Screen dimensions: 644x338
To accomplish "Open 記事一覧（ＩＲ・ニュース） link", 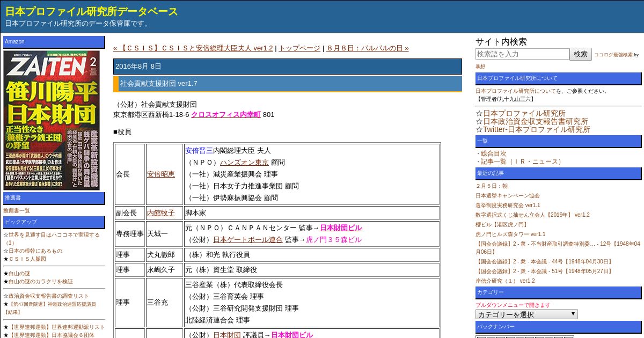I will pos(522,161).
